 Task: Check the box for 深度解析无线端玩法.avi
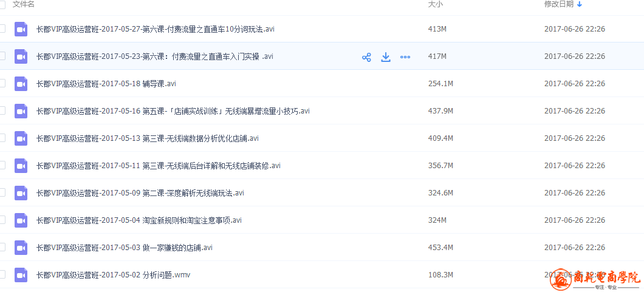coord(2,192)
